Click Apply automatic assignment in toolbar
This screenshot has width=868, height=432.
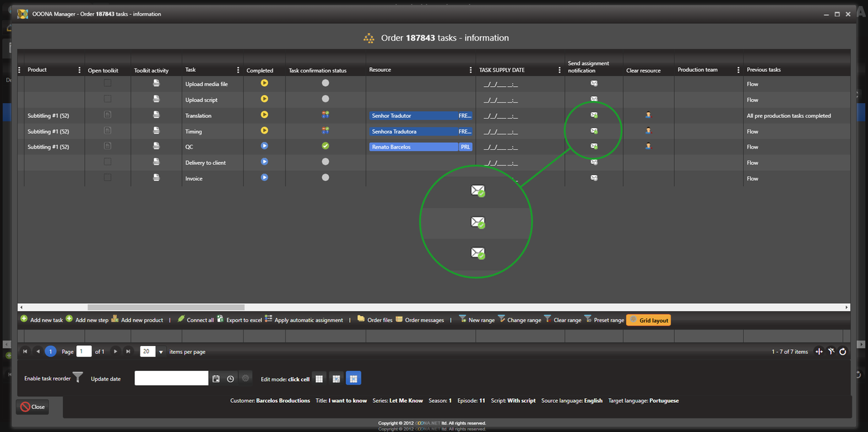(304, 319)
